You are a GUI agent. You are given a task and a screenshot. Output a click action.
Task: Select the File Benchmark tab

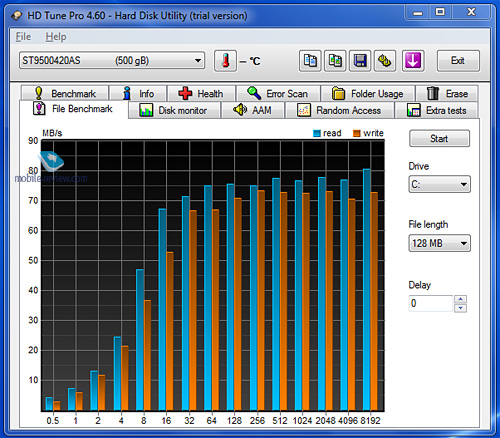tap(73, 109)
